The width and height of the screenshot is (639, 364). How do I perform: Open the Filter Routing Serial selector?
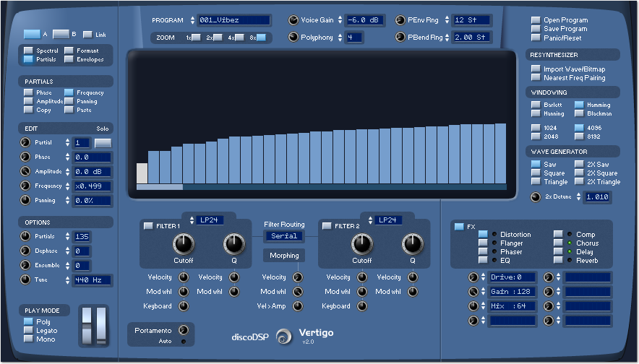point(284,236)
